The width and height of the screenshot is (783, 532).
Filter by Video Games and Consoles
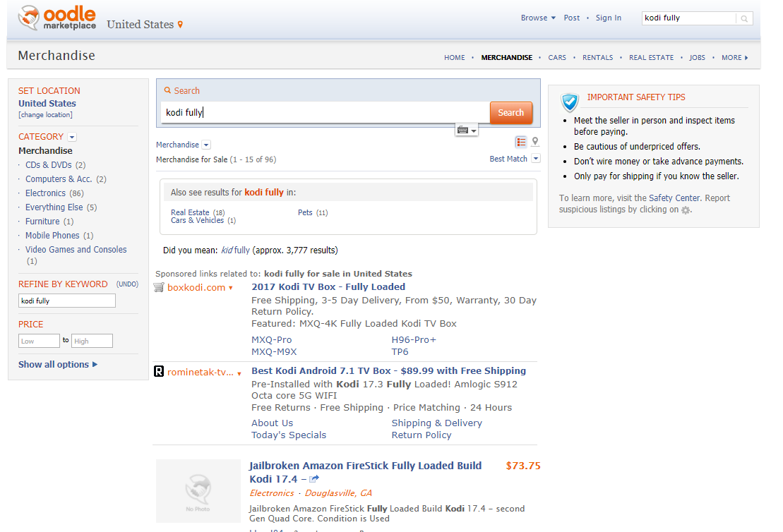click(x=76, y=249)
